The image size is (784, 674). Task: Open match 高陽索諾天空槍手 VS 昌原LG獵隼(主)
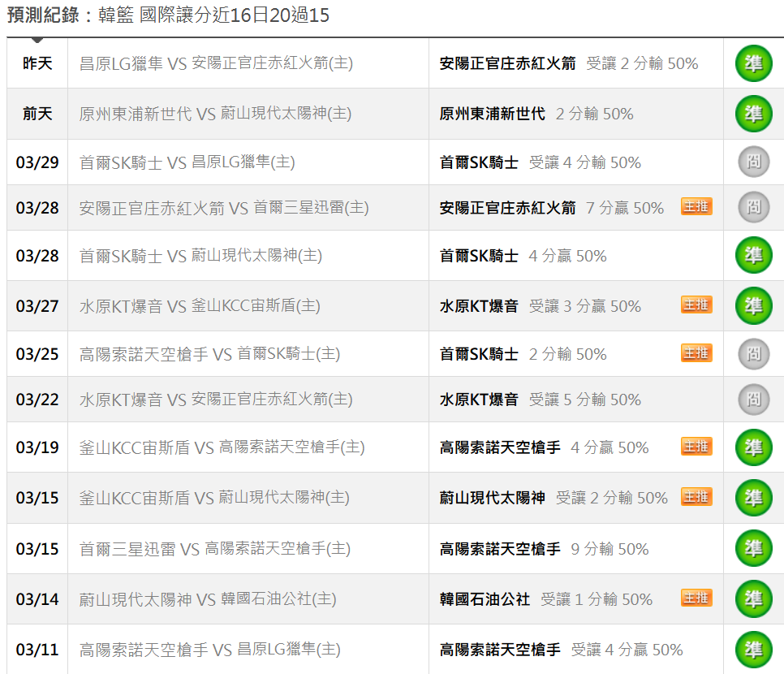pos(210,650)
